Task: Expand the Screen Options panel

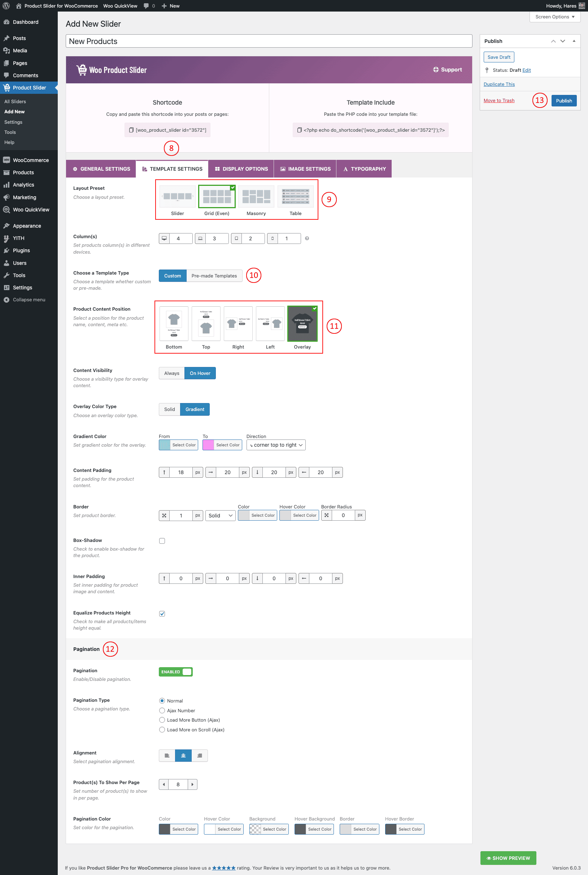Action: click(554, 17)
